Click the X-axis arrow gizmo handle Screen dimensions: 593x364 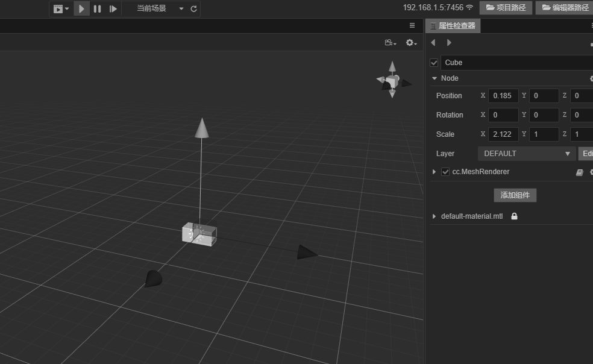click(307, 252)
